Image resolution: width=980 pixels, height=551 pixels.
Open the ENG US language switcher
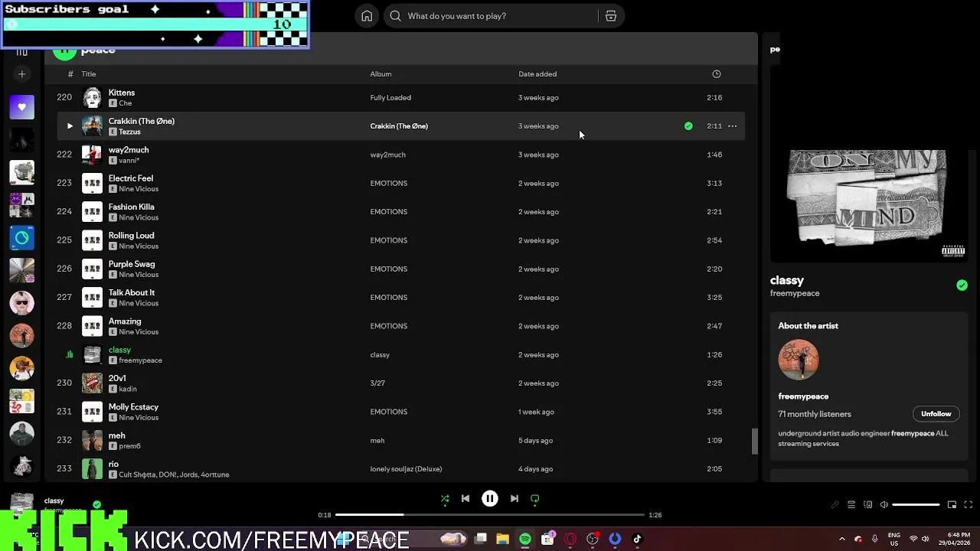click(893, 539)
